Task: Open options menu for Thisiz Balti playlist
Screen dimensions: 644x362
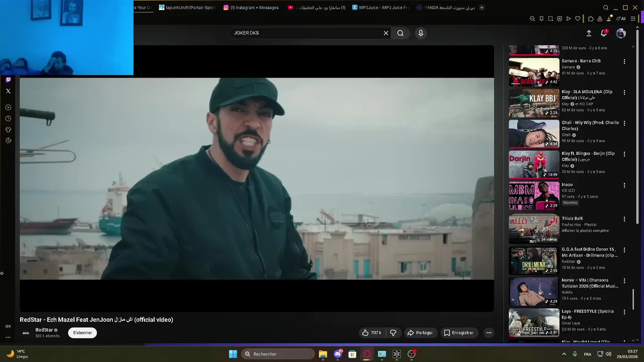Action: click(624, 219)
